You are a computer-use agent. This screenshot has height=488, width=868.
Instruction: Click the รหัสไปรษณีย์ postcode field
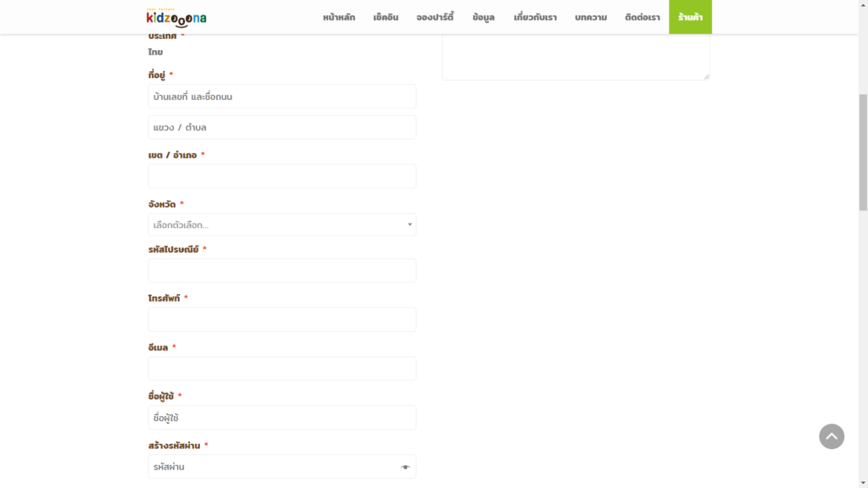[281, 270]
